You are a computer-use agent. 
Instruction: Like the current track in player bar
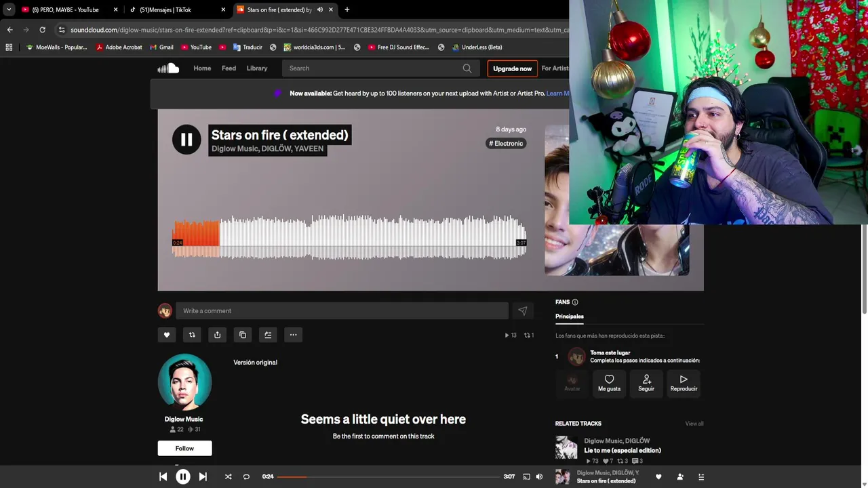pos(658,476)
